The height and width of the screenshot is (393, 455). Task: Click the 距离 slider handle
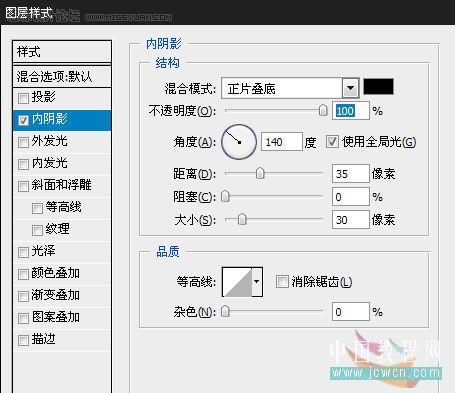click(x=260, y=173)
